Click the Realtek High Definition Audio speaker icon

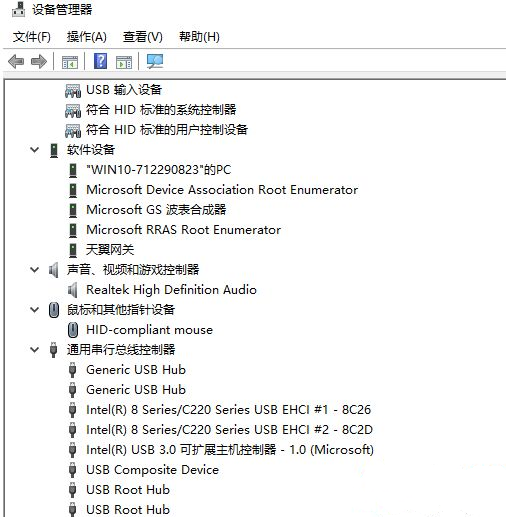coord(73,290)
